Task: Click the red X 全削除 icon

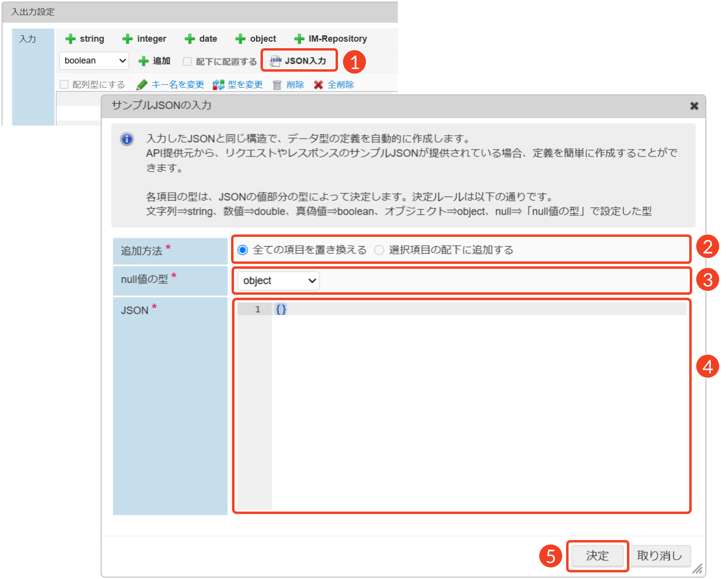Action: pos(318,85)
